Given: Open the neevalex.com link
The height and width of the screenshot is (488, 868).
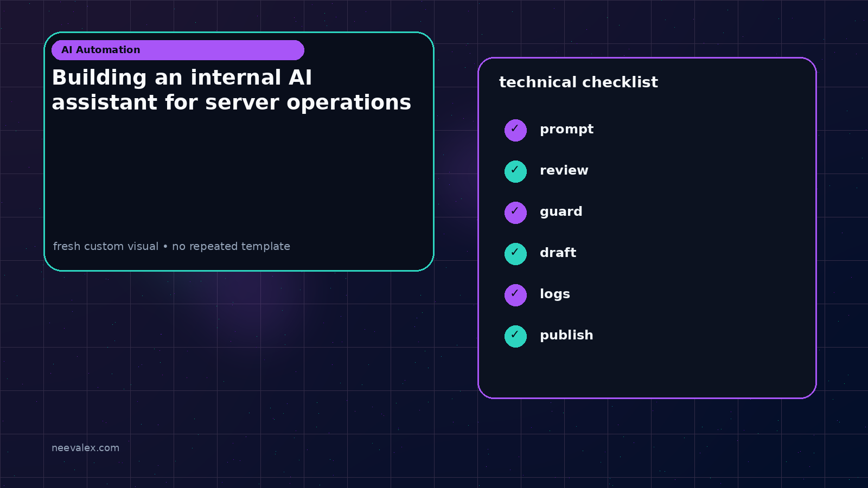Looking at the screenshot, I should [85, 448].
